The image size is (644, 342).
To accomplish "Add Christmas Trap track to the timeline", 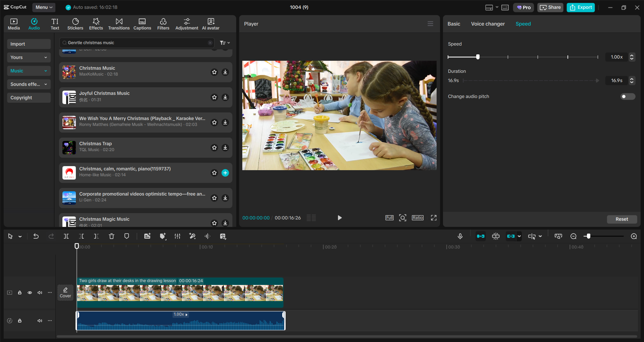I will [225, 148].
